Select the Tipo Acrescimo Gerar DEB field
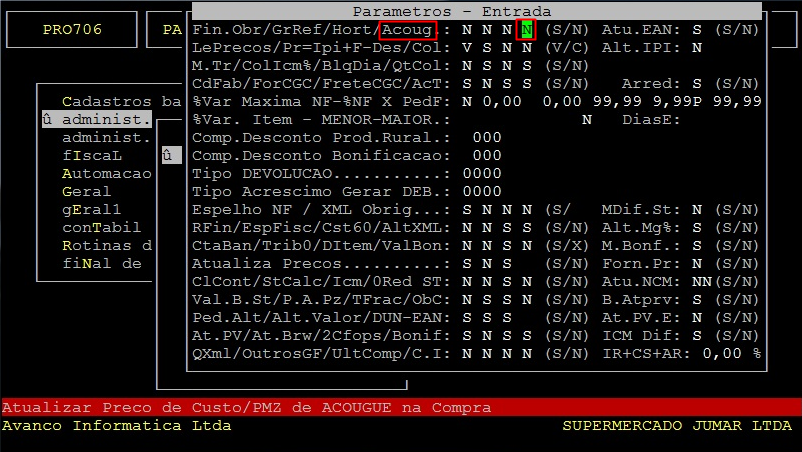The image size is (802, 452). (x=482, y=191)
